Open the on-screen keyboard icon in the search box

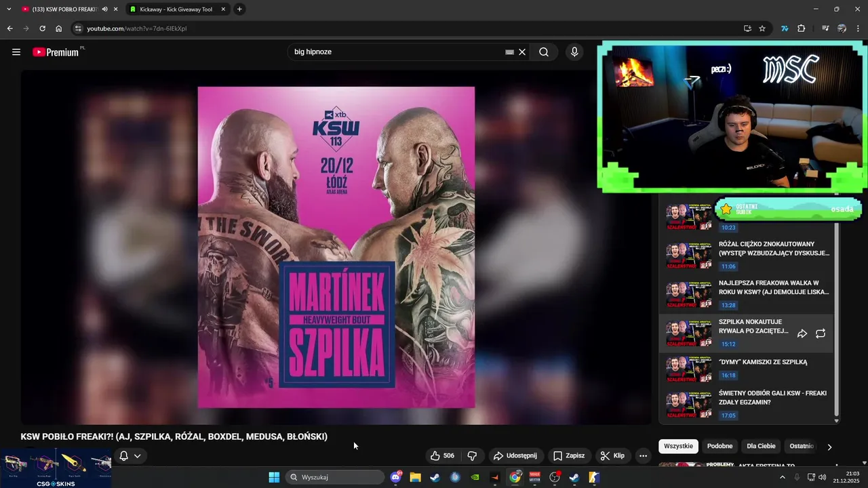pyautogui.click(x=509, y=52)
